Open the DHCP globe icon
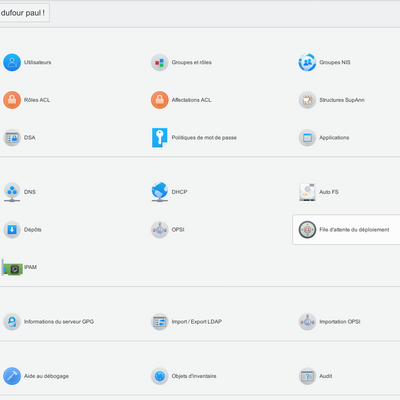 (160, 192)
